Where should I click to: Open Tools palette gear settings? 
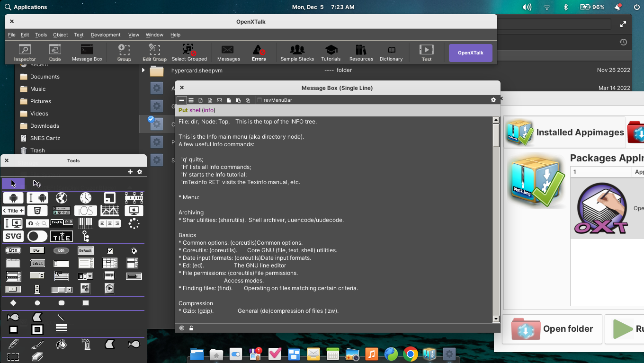[x=140, y=172]
